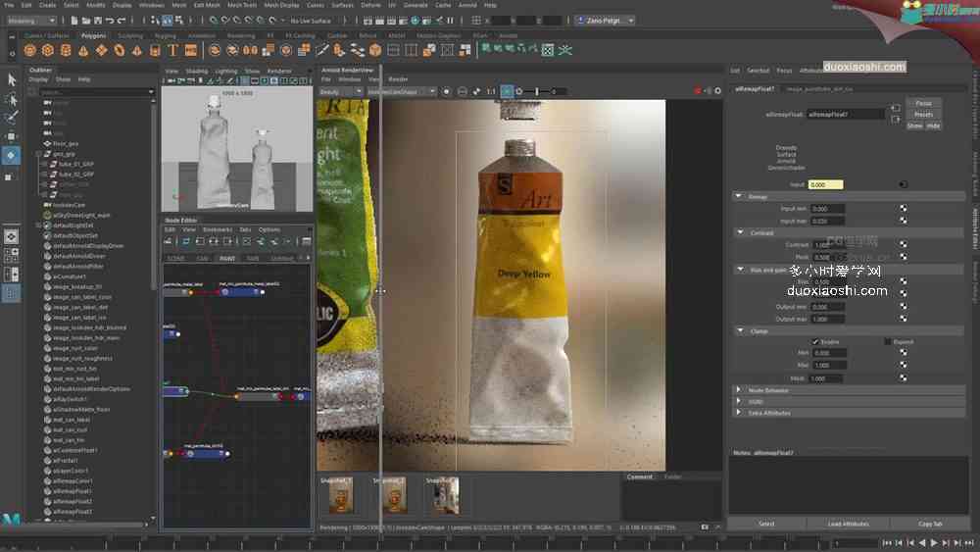980x552 pixels.
Task: Expand the geo_grp node in Outliner
Action: (x=39, y=154)
